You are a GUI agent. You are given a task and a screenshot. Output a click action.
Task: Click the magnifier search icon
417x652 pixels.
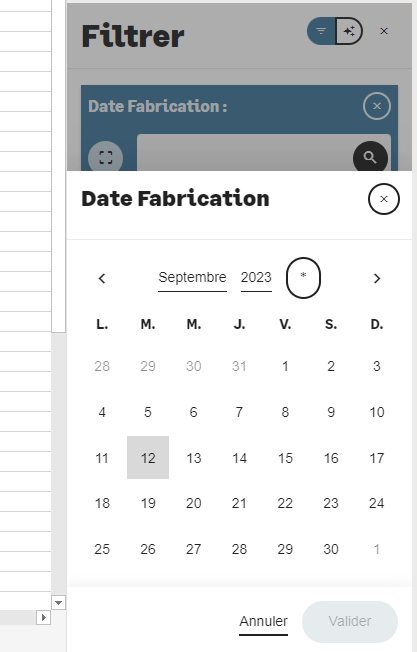click(x=370, y=157)
